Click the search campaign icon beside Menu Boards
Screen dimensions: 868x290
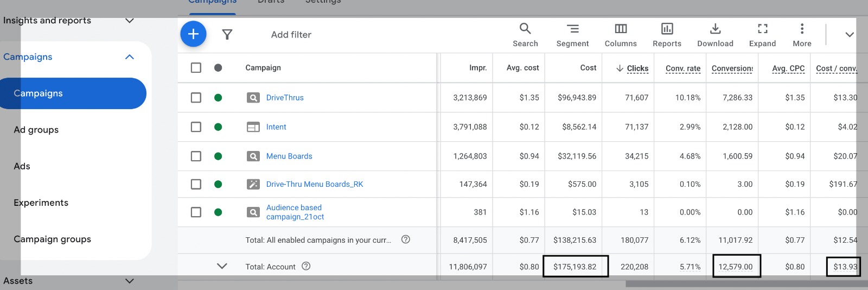(x=253, y=156)
